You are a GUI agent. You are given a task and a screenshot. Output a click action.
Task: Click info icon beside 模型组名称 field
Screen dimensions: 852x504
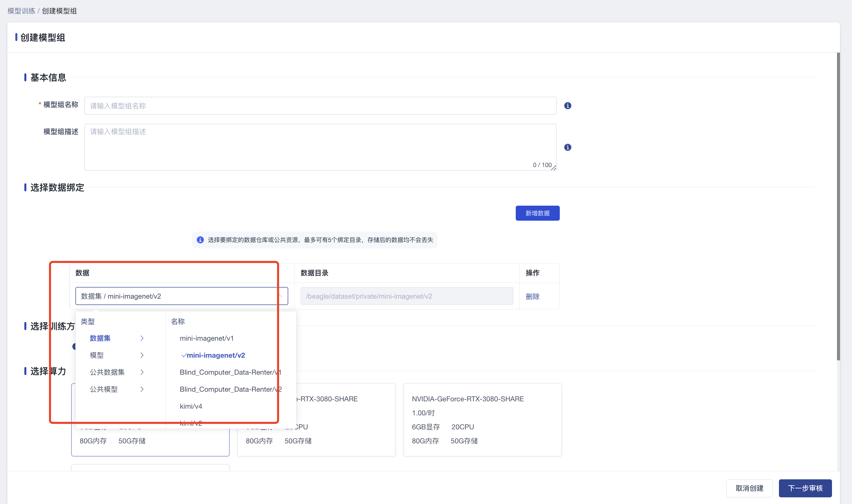(x=567, y=106)
